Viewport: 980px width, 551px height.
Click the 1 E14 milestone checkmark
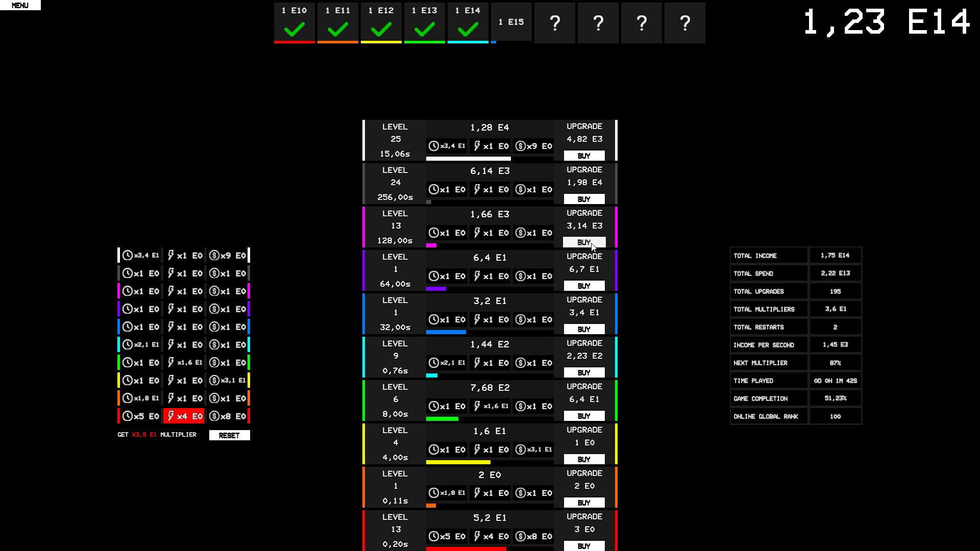tap(468, 31)
